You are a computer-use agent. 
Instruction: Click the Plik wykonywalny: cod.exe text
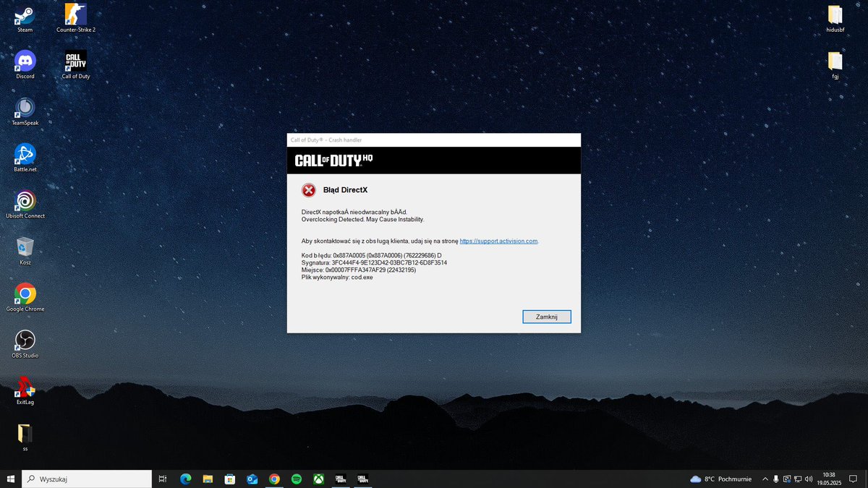click(x=337, y=277)
